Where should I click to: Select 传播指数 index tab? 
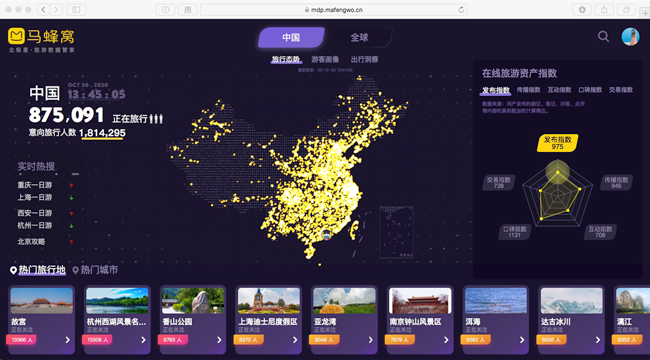click(x=529, y=90)
